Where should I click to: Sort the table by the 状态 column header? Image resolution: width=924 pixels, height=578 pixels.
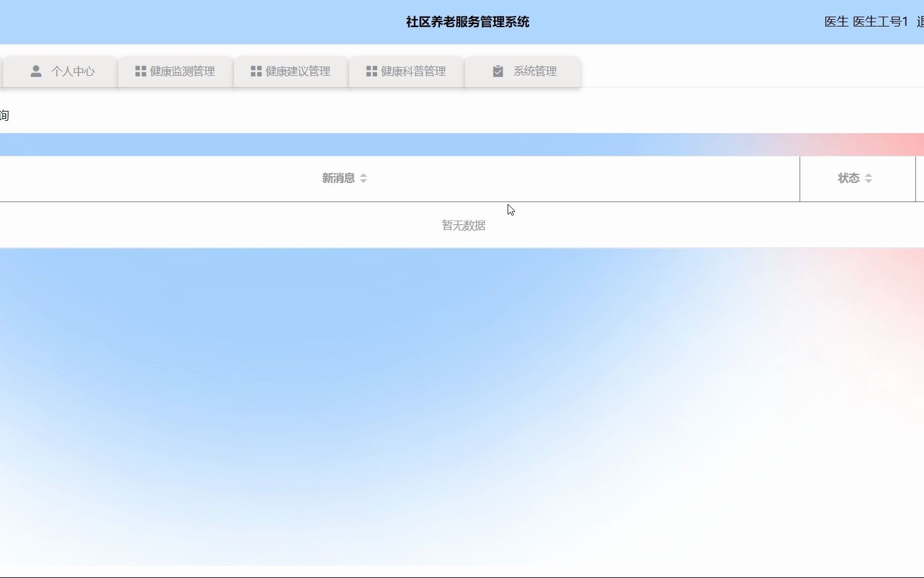[x=849, y=177]
